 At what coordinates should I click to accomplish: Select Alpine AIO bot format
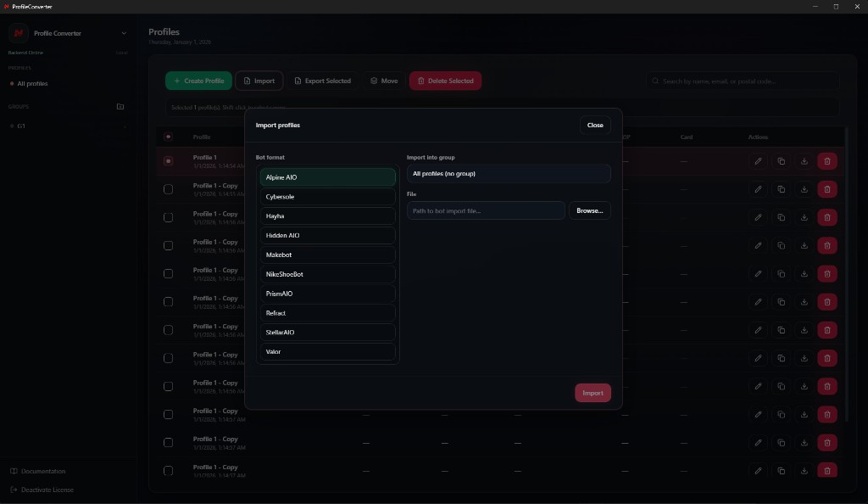point(328,177)
